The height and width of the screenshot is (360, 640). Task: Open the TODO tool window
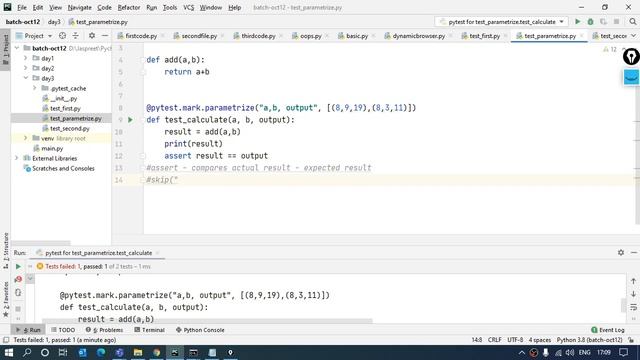(x=63, y=330)
